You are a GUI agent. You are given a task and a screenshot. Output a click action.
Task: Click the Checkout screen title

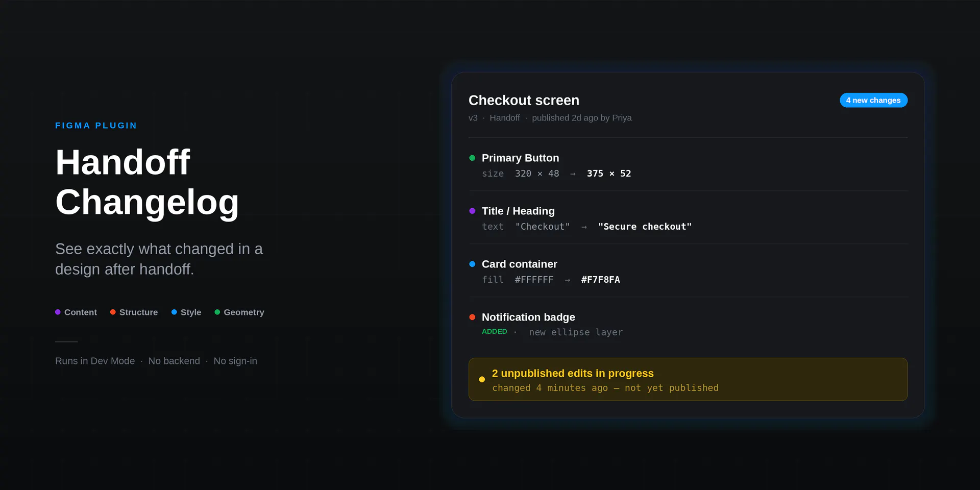point(524,100)
